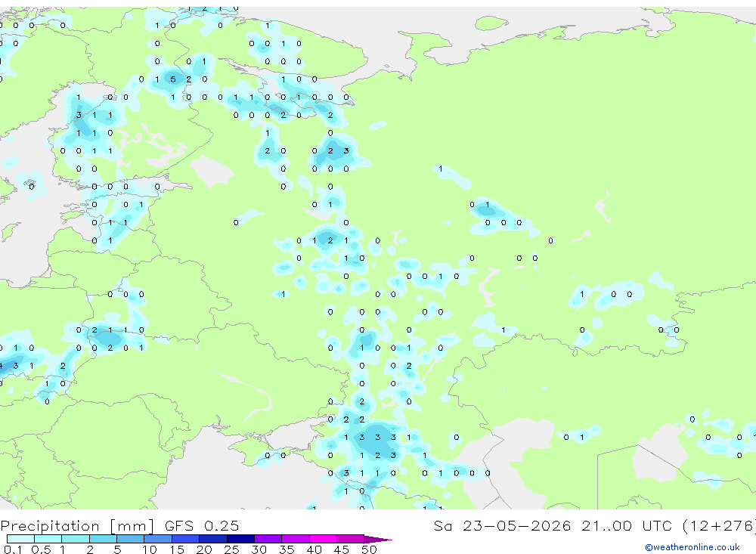Screen dimensions: 756x554
Task: Click the "Sa 23-05-2026" date text
Action: [502, 525]
